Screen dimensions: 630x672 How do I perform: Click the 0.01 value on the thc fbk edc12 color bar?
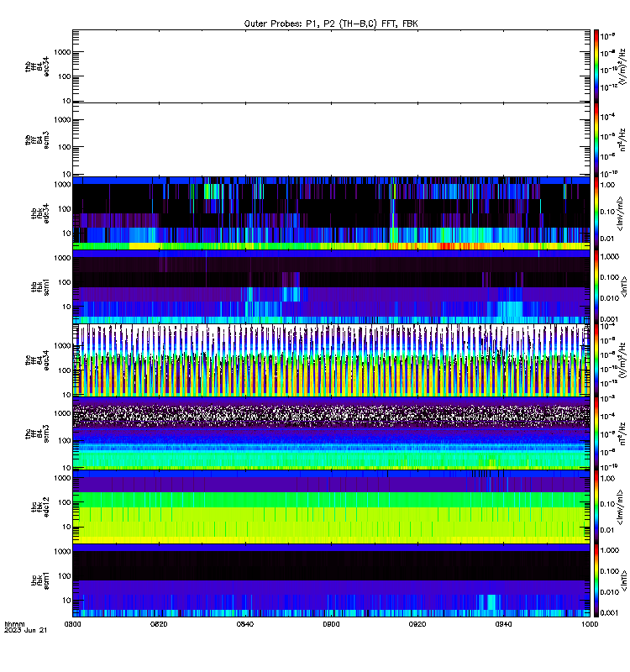(607, 530)
